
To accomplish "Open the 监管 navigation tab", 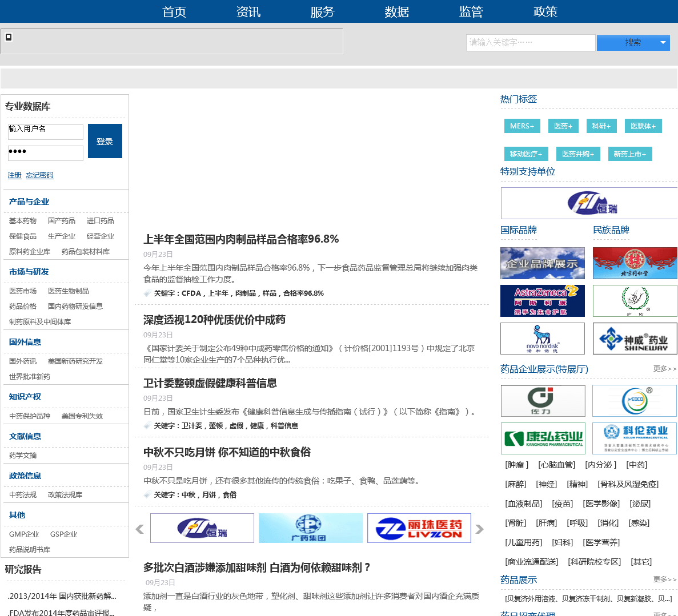I will click(x=471, y=11).
